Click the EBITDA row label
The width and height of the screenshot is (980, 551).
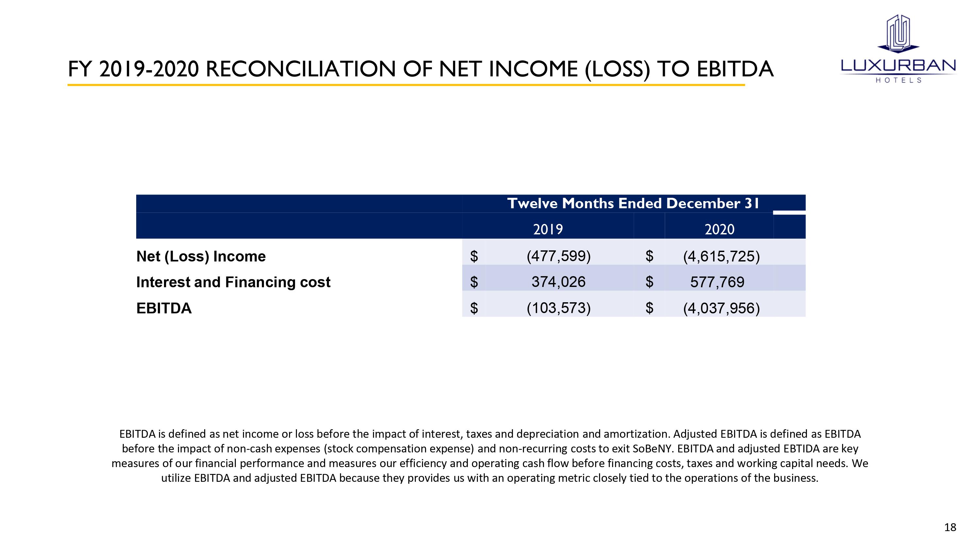pyautogui.click(x=164, y=308)
